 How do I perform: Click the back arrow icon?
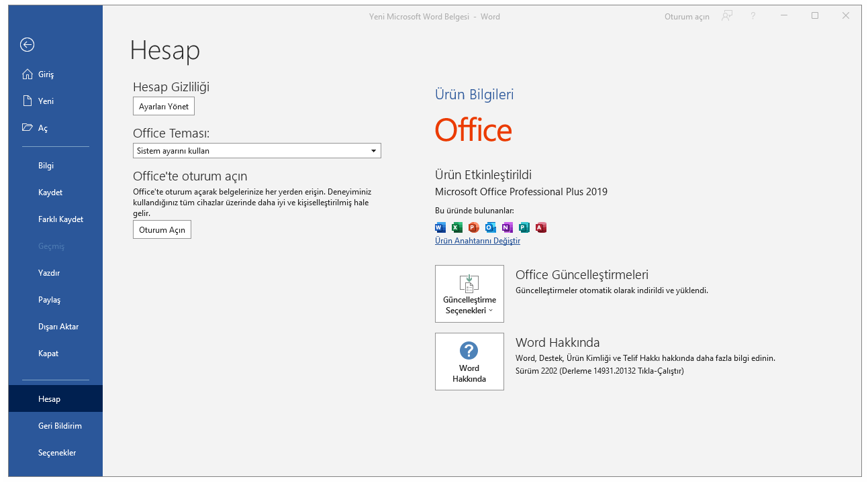coord(27,45)
